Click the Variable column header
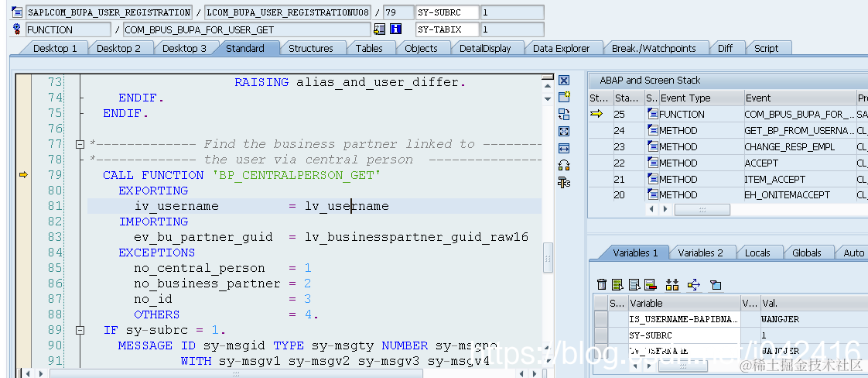Screen dimensions: 868x378 pos(684,303)
